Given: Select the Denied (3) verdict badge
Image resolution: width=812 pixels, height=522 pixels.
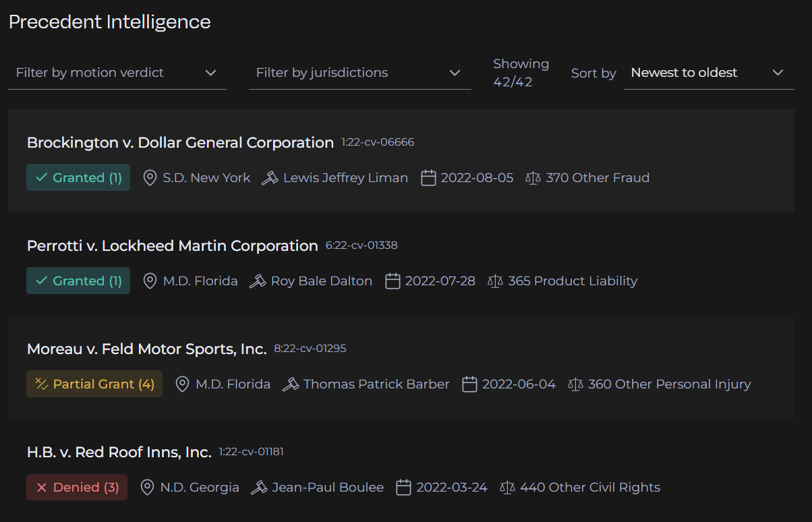Looking at the screenshot, I should 77,488.
